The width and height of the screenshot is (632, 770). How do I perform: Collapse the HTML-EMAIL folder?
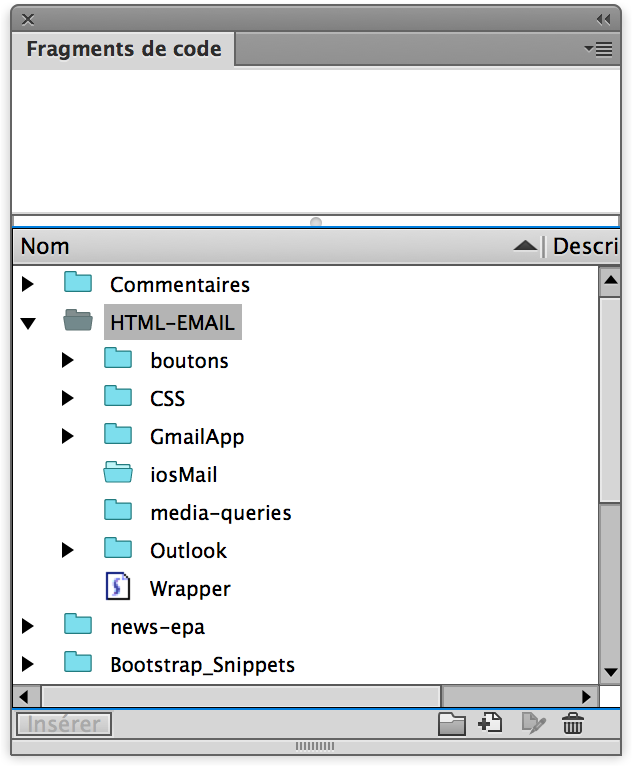click(28, 323)
